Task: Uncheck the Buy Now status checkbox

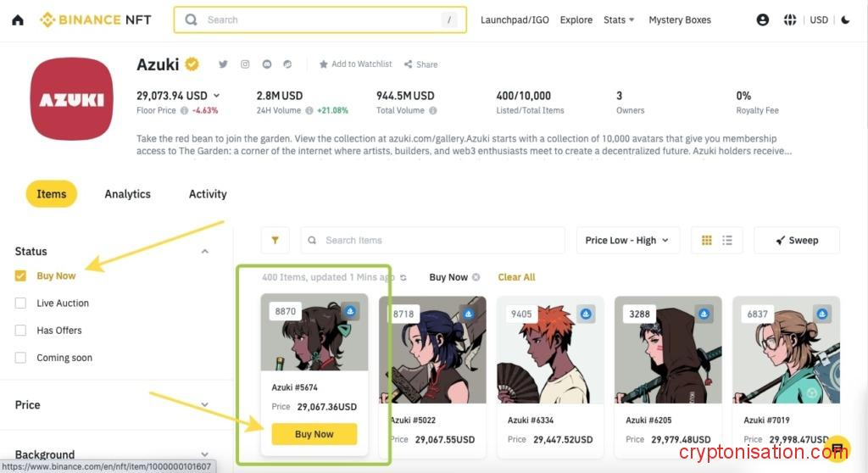Action: [21, 275]
